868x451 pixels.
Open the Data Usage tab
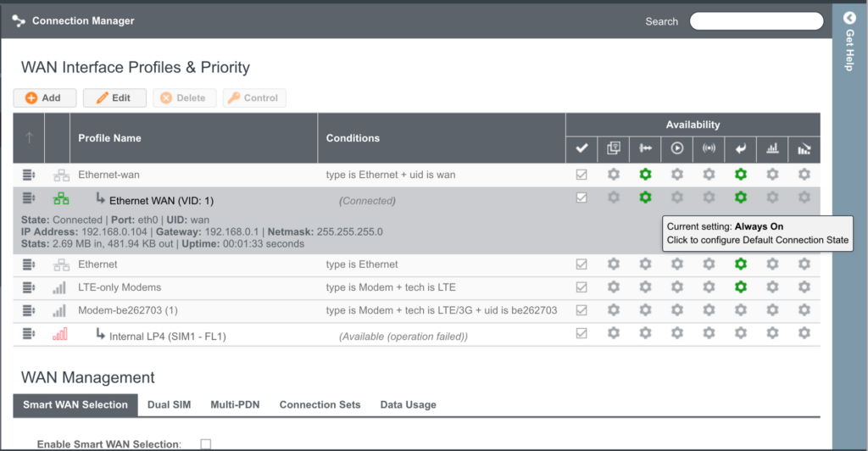coord(408,405)
